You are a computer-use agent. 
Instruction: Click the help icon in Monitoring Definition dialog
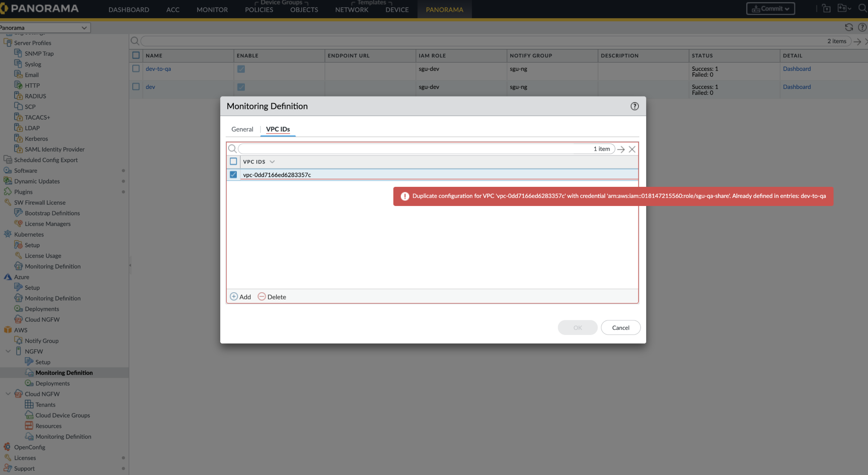point(635,106)
